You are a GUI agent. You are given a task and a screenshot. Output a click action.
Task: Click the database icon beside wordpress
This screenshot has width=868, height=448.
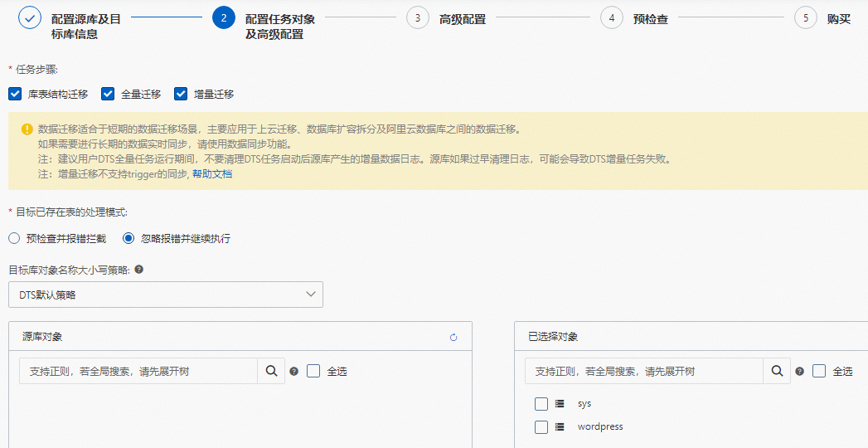click(x=560, y=427)
